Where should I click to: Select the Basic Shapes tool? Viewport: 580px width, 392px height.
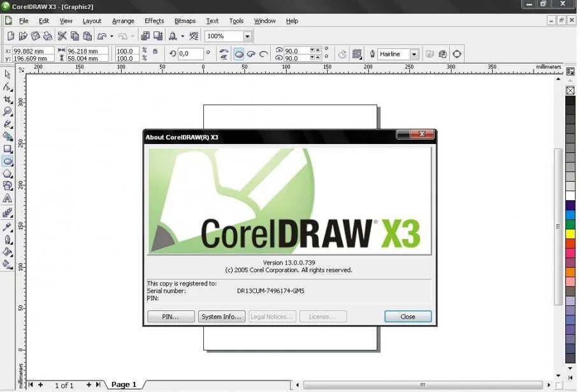pos(8,186)
